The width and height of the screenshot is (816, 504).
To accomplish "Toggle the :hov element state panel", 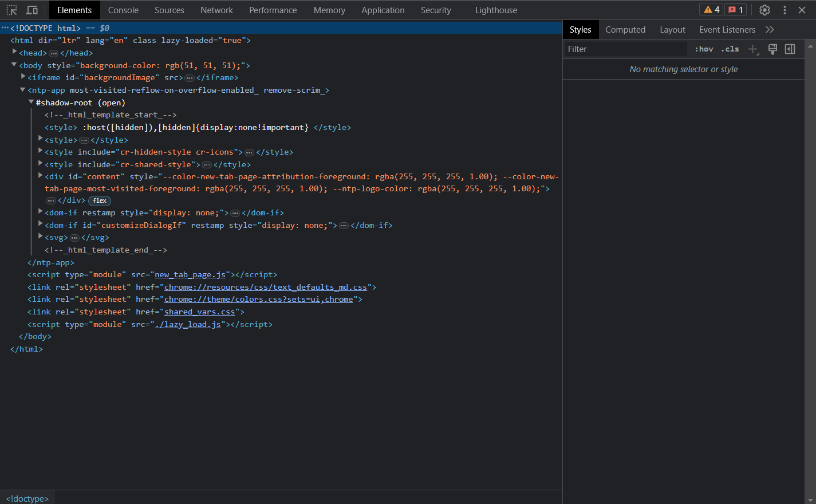I will click(704, 49).
